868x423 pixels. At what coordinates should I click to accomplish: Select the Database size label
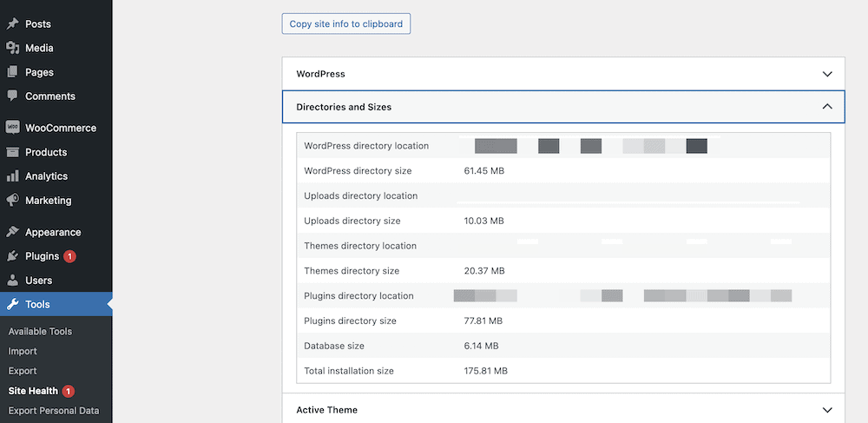[x=334, y=346]
